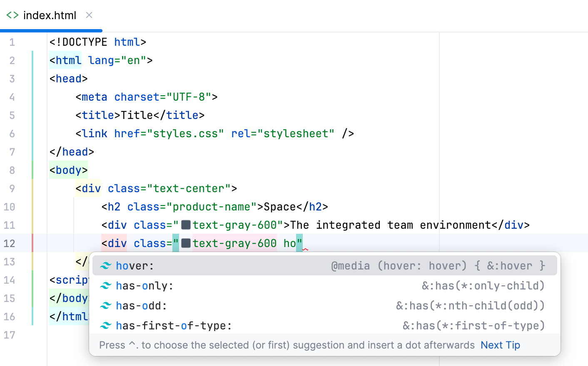
Task: Select the hover: completion suggestion
Action: [133, 265]
